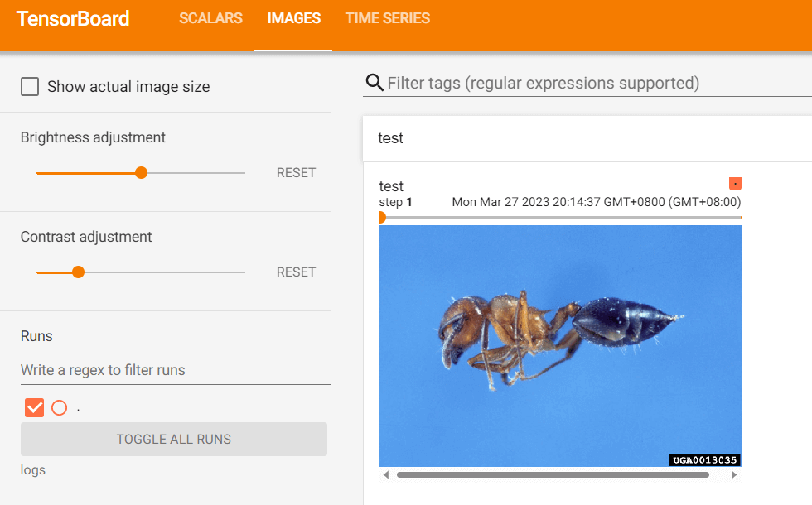
Task: Uncheck the orange run checkbox under Runs
Action: point(34,407)
